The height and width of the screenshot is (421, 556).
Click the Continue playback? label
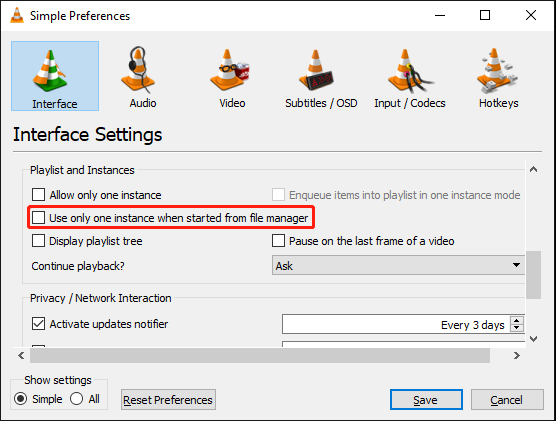click(x=78, y=266)
